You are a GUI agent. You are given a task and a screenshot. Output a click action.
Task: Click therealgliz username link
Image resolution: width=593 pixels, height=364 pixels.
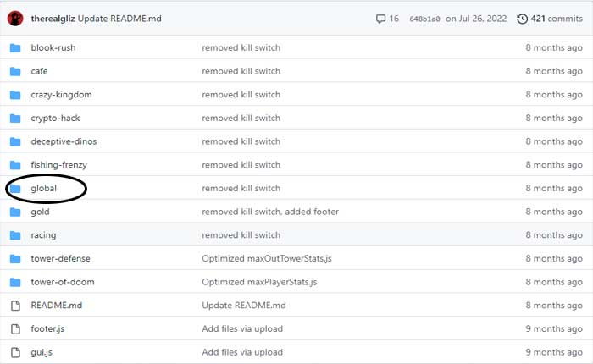point(52,19)
